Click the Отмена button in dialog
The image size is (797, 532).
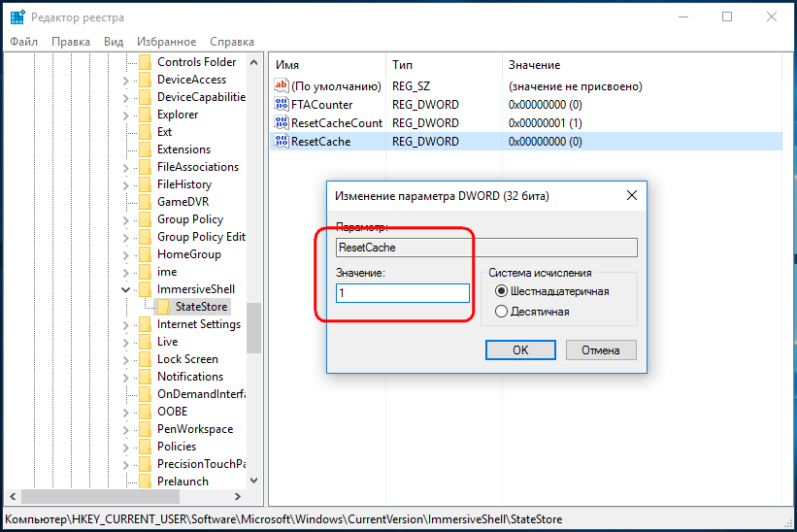[601, 350]
